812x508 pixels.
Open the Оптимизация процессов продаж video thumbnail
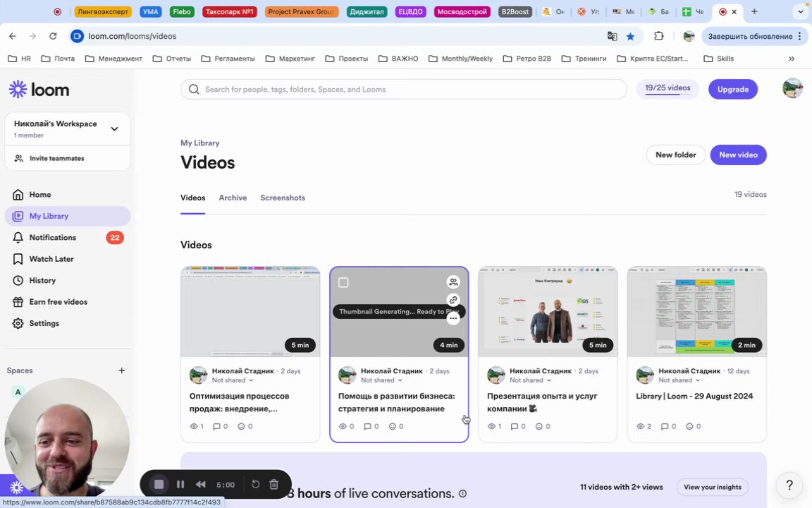click(x=250, y=312)
